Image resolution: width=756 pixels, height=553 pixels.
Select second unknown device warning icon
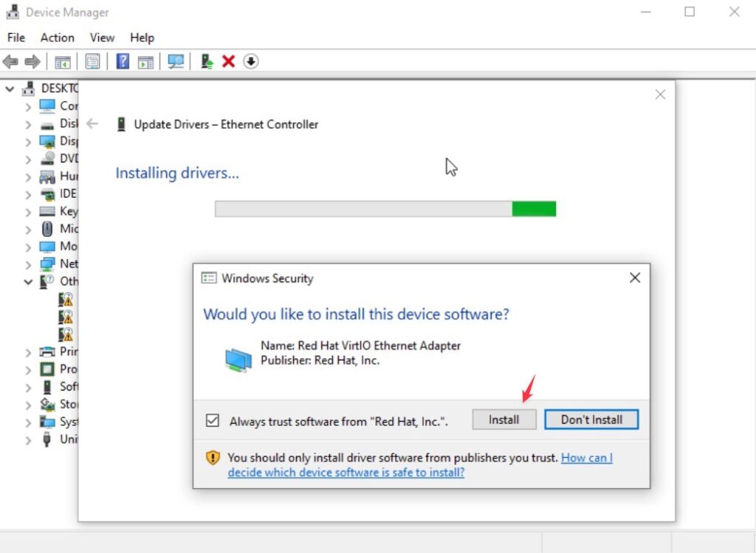click(66, 317)
